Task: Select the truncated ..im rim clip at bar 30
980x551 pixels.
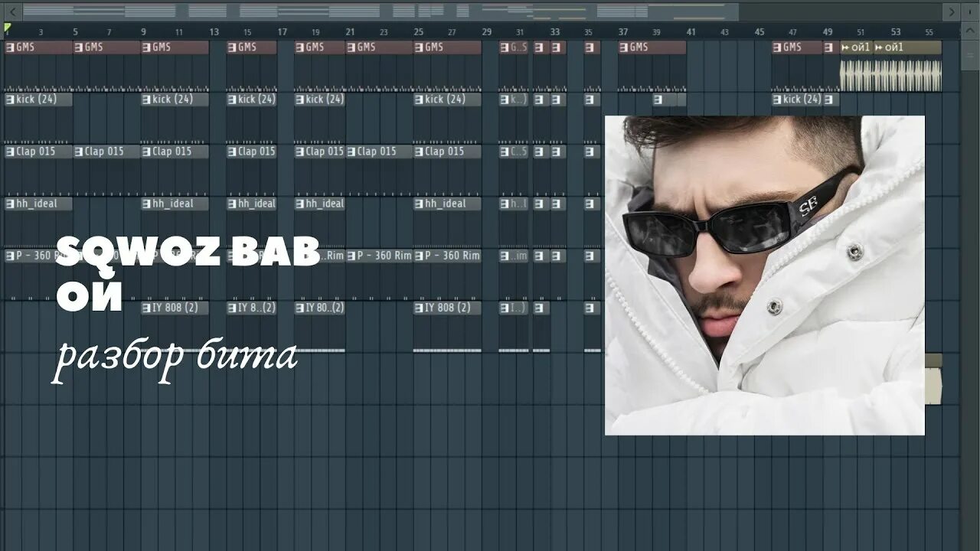Action: [514, 256]
